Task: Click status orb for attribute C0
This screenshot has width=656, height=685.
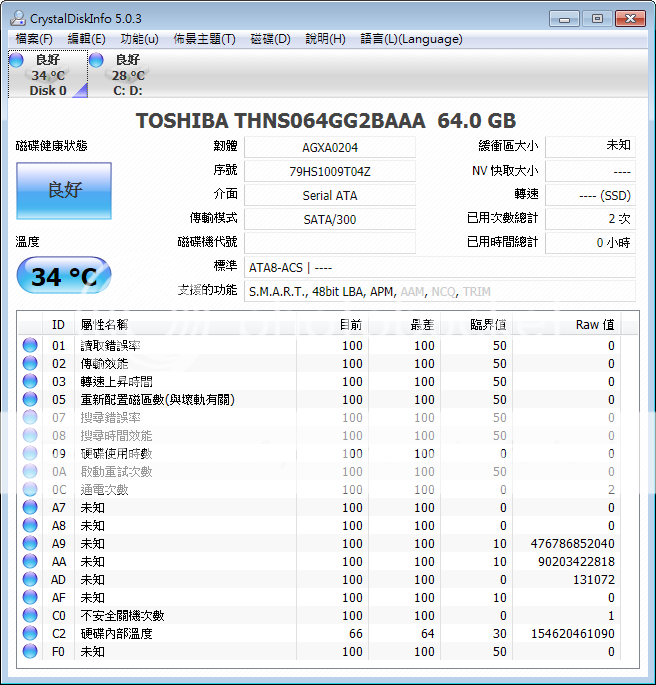Action: click(x=30, y=615)
